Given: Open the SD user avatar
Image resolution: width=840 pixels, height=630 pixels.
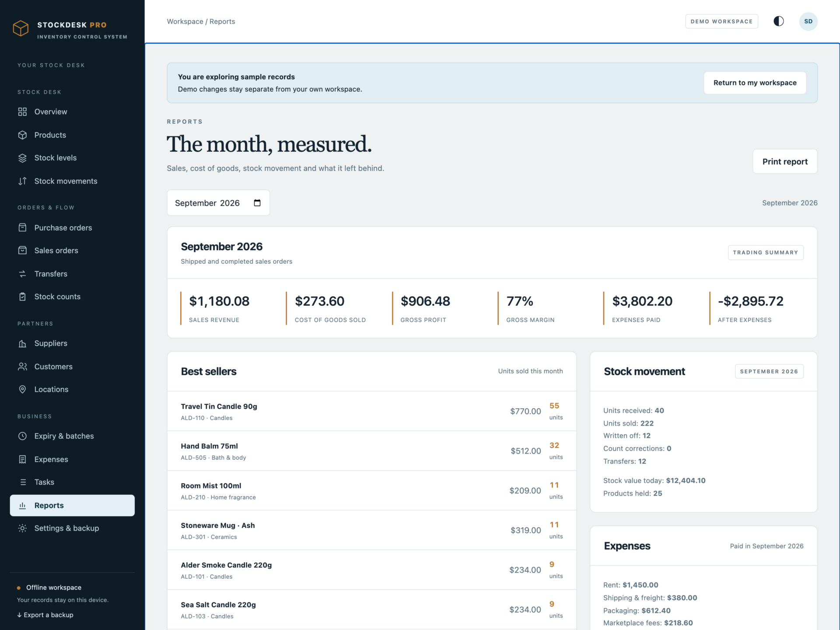Looking at the screenshot, I should click(x=808, y=21).
